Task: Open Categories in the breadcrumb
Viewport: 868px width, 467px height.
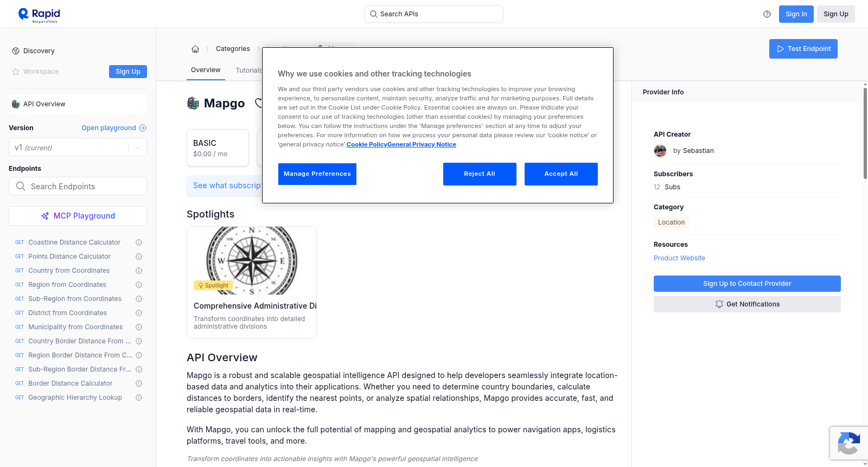Action: tap(233, 49)
